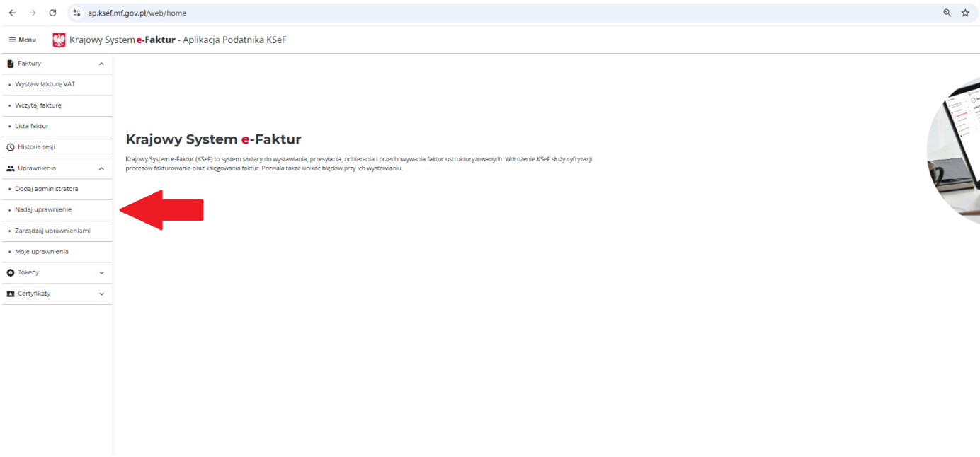Click the hamburger Menu icon

12,40
